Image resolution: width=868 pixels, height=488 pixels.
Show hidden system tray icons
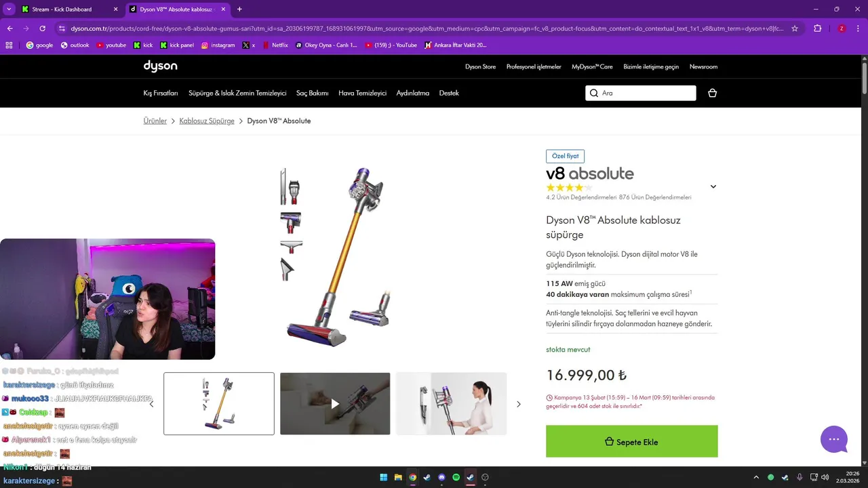tap(756, 477)
